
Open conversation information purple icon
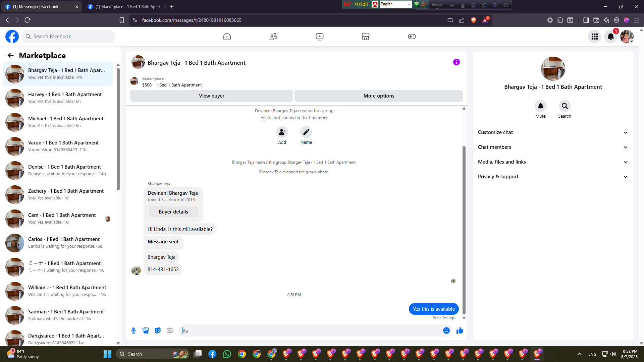coord(457,62)
